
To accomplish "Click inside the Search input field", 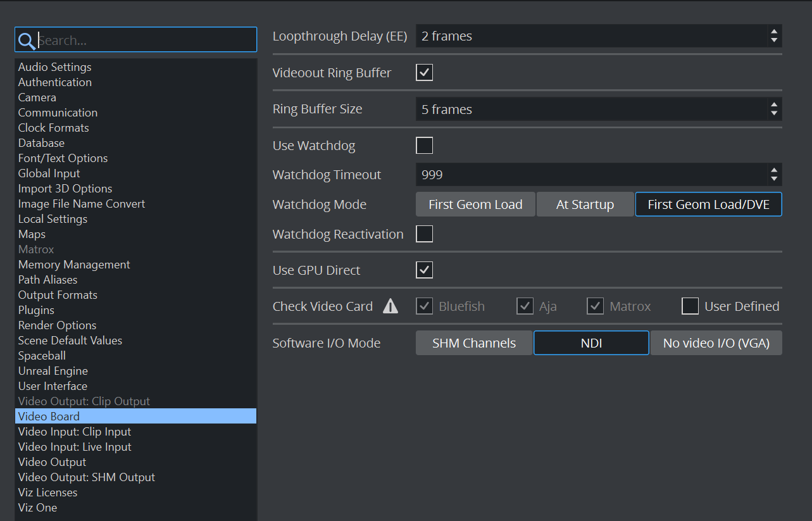I will coord(146,41).
